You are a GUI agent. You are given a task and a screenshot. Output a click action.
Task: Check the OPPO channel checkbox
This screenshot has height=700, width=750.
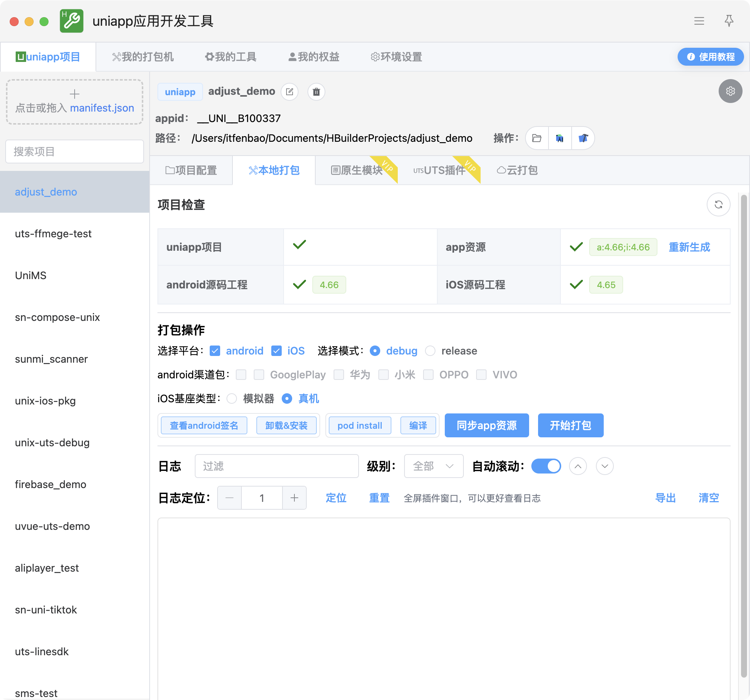[x=428, y=375]
